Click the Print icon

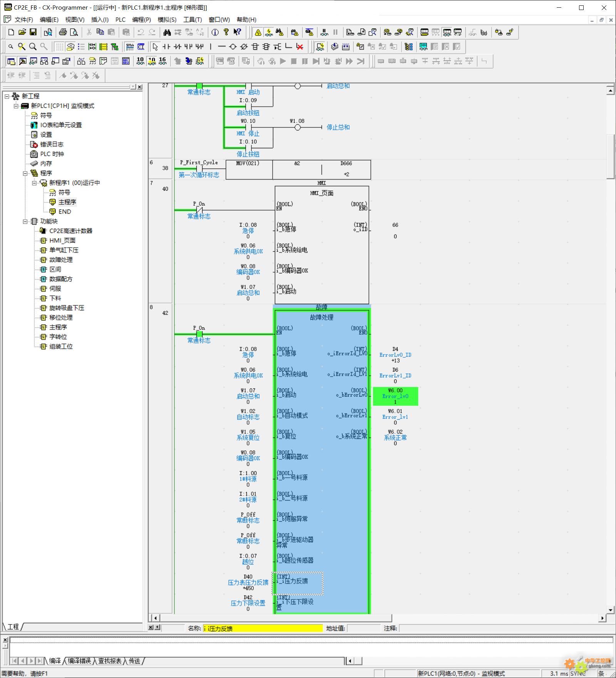63,32
